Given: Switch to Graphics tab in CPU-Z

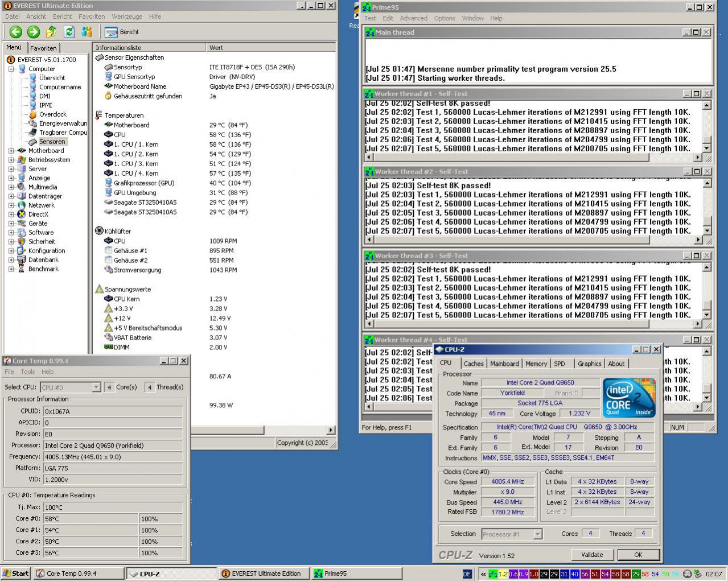Looking at the screenshot, I should click(589, 364).
